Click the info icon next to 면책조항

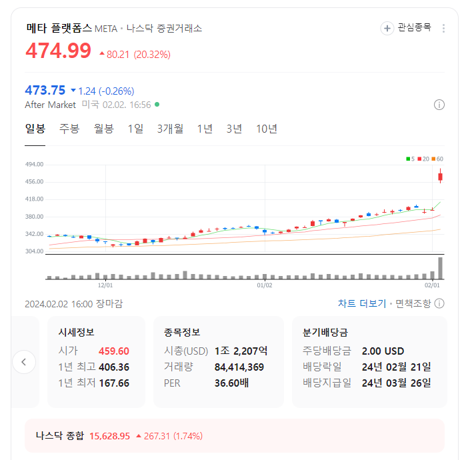pos(439,303)
